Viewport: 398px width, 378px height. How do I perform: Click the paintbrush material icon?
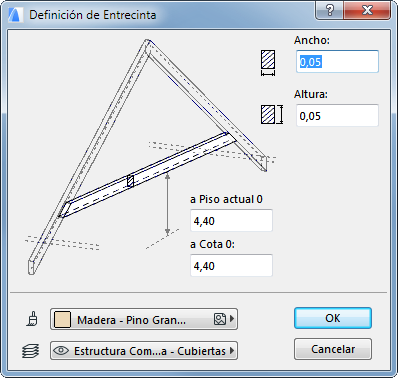[32, 319]
